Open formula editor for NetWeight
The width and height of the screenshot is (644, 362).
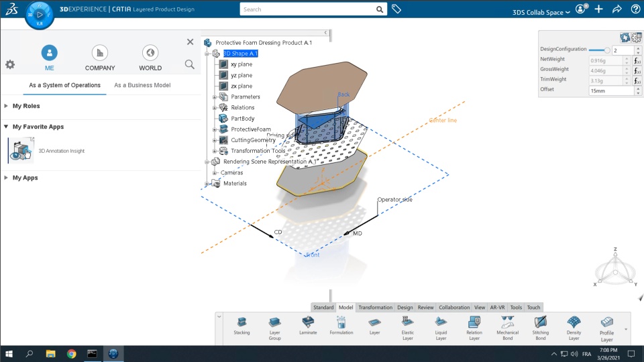tap(637, 61)
